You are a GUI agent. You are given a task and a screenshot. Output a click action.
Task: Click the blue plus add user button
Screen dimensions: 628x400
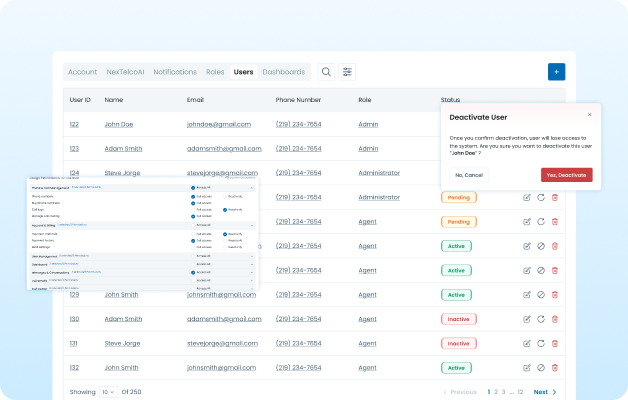tap(556, 72)
